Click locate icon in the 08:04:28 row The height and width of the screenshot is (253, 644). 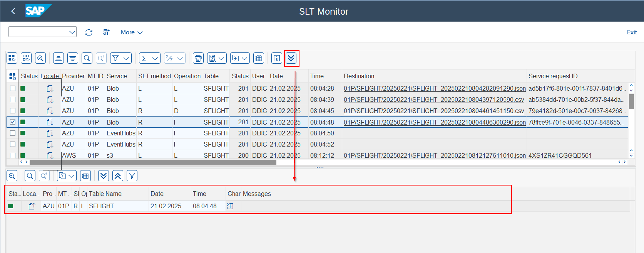tap(50, 88)
